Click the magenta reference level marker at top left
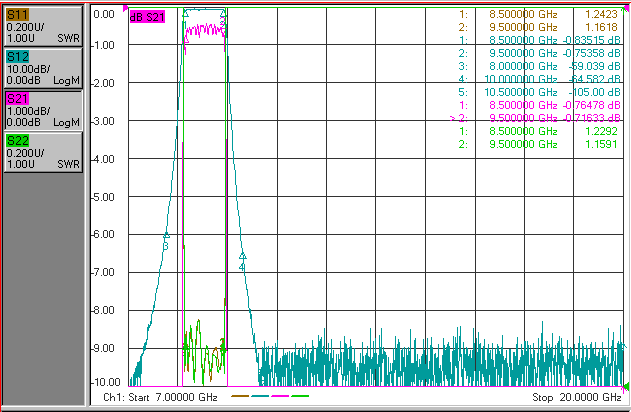Viewport: 631px width, 412px height. pos(125,8)
